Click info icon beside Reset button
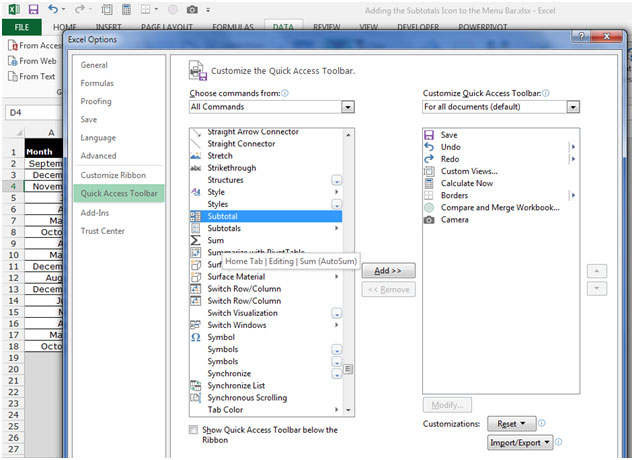Viewport: 634px width, 460px height. [542, 423]
